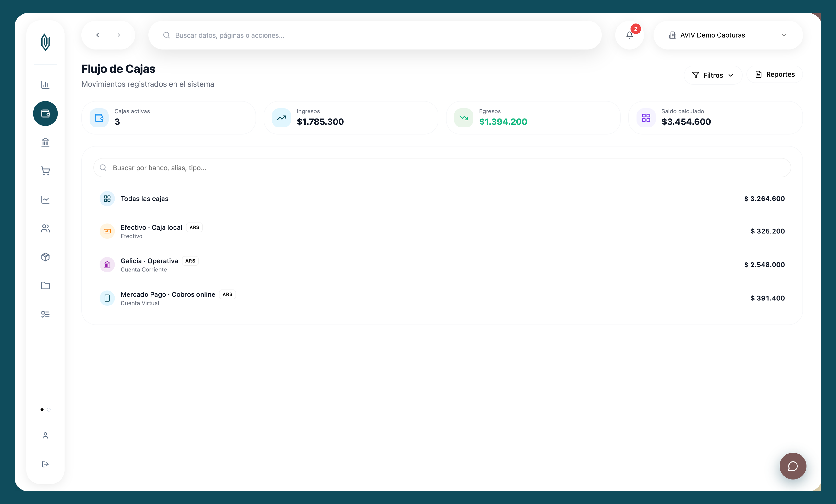
Task: Click the Efectivo cash banknote icon
Action: (107, 231)
